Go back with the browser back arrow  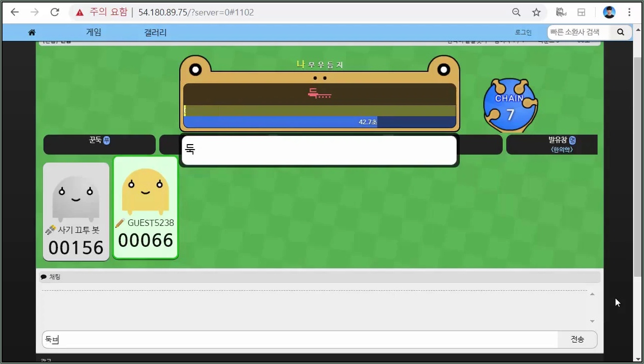[x=15, y=12]
